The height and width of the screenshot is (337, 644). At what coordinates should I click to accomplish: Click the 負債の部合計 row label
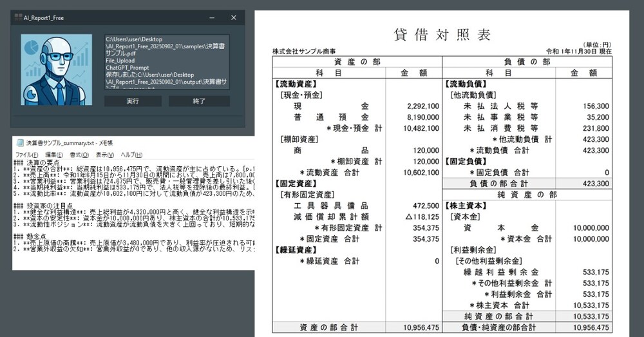pos(498,184)
